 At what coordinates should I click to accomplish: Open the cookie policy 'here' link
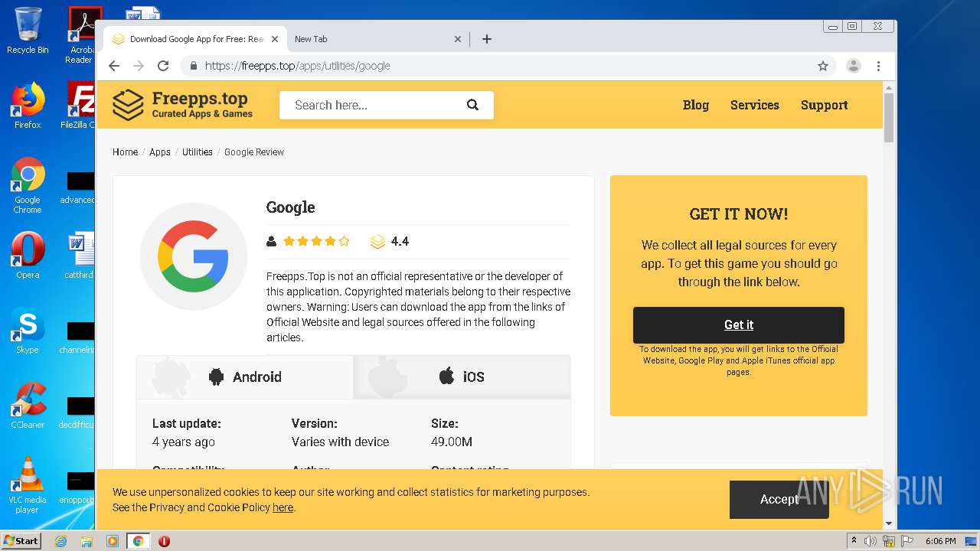point(283,507)
